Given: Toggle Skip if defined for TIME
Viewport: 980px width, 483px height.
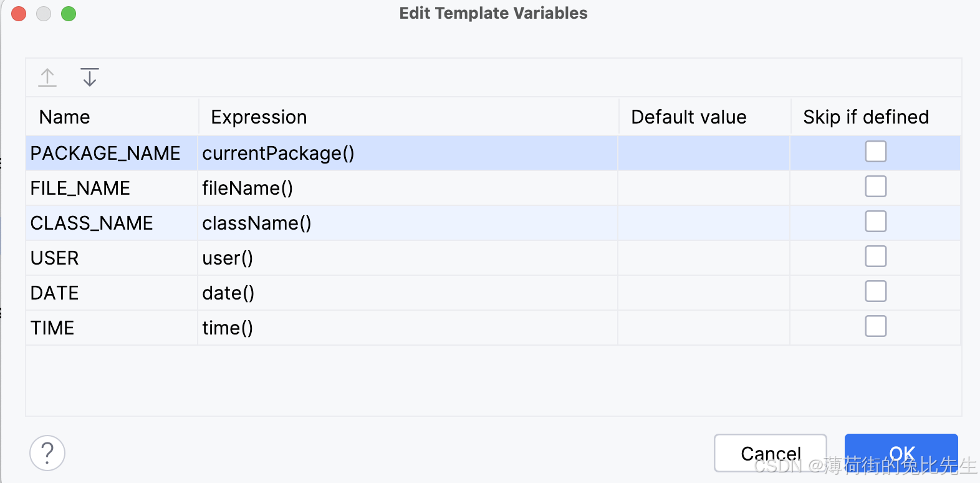Looking at the screenshot, I should coord(875,326).
